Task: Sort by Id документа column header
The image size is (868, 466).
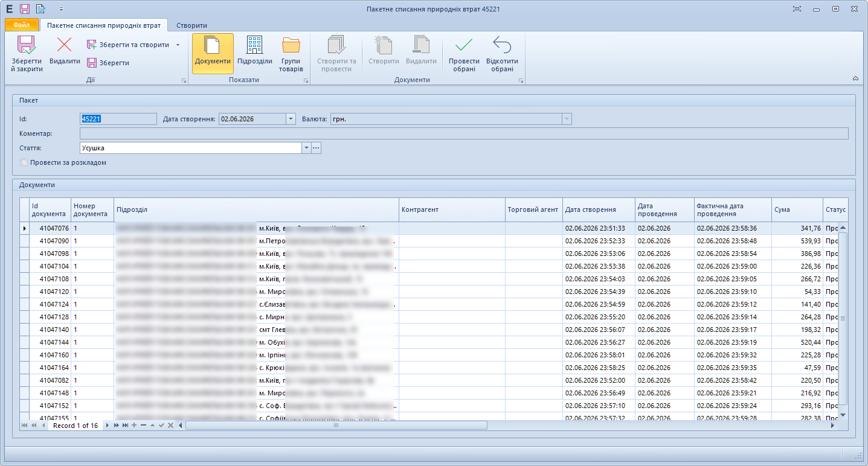Action: click(x=50, y=209)
